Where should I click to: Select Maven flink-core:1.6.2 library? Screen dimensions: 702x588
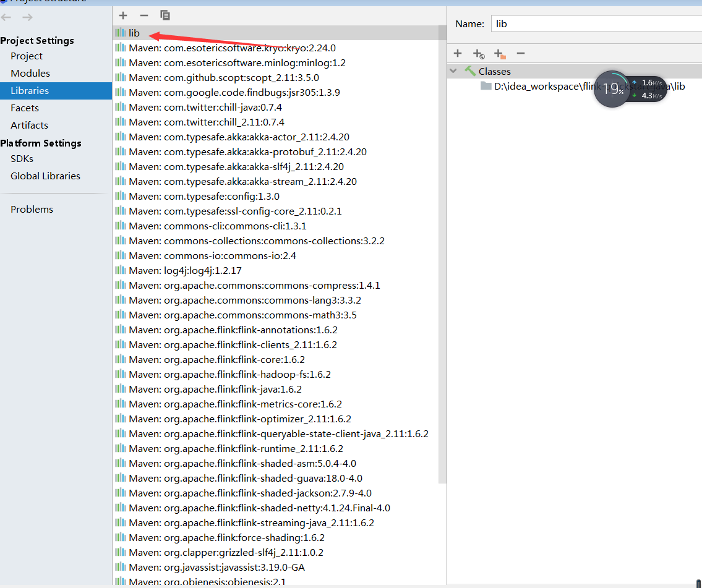pyautogui.click(x=275, y=359)
